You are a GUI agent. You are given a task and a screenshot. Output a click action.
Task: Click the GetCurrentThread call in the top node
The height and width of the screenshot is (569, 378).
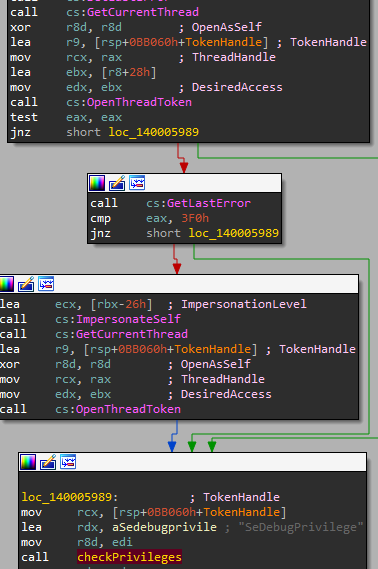(x=143, y=12)
